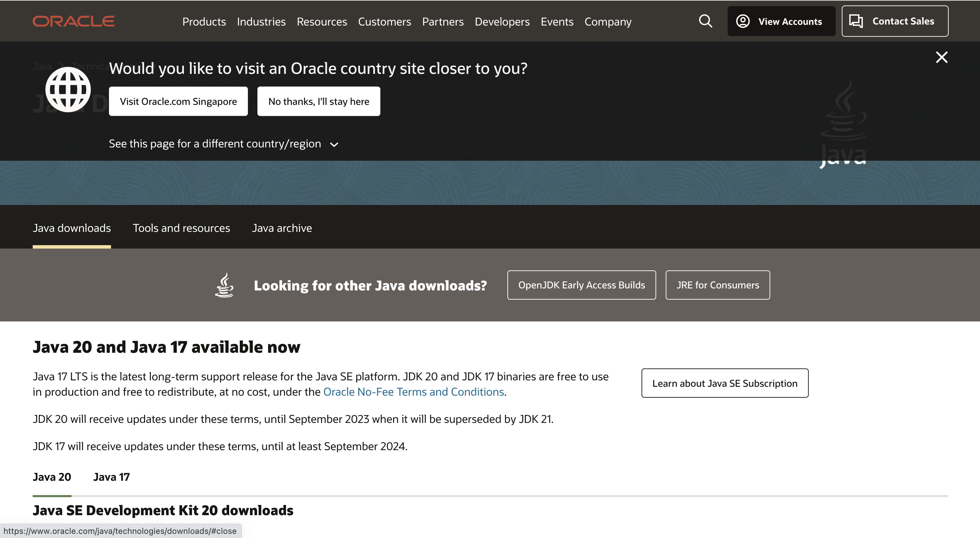Select the Java 17 tab

111,477
